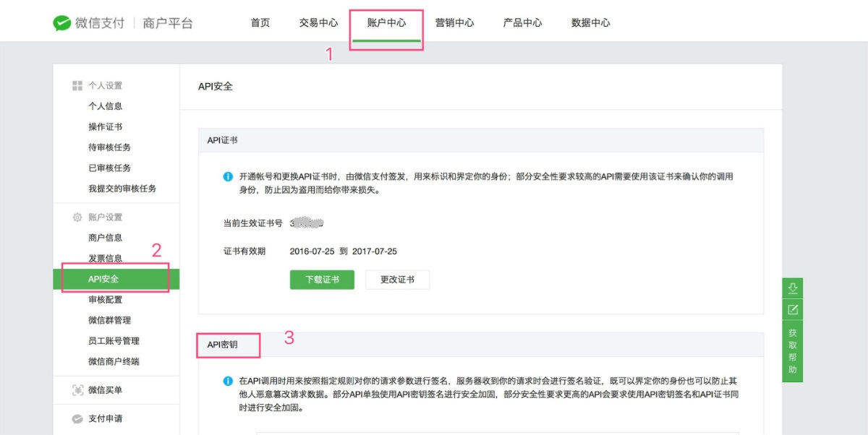Viewport: 868px width, 435px height.
Task: Select 商户信息 under 账户设置
Action: [106, 238]
